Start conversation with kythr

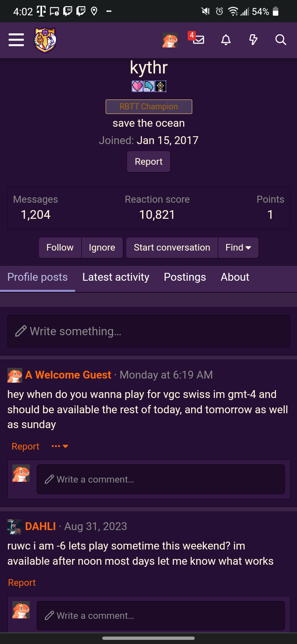[172, 248]
